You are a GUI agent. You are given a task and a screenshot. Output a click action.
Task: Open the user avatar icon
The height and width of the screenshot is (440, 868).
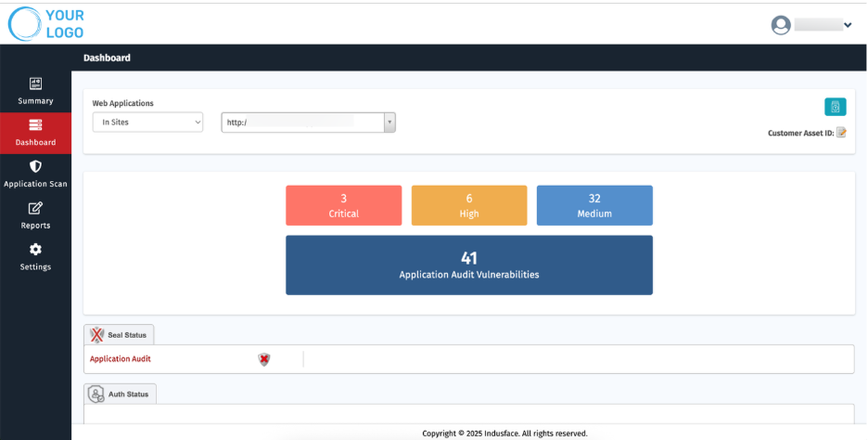click(x=781, y=25)
